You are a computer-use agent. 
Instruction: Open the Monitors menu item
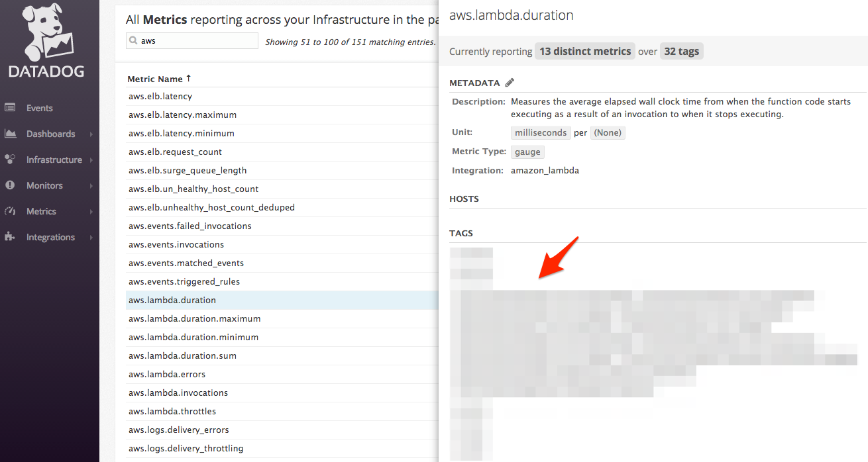[44, 185]
